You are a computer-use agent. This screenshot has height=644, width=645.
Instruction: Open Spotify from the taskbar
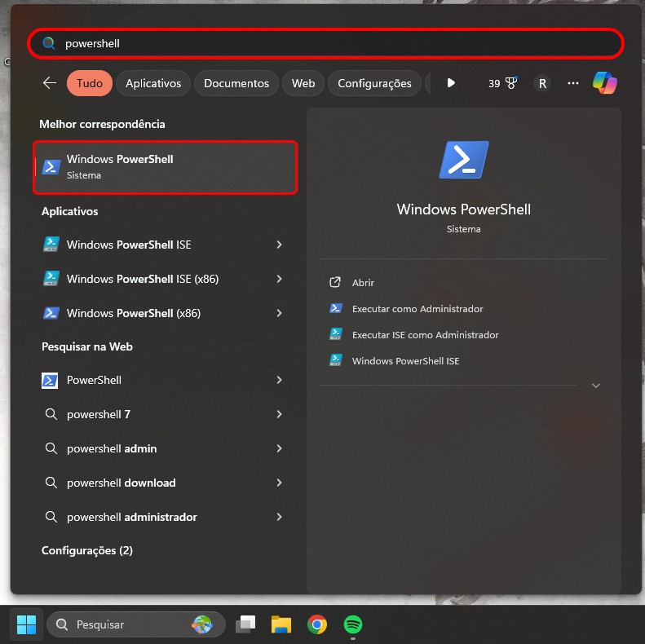[353, 624]
